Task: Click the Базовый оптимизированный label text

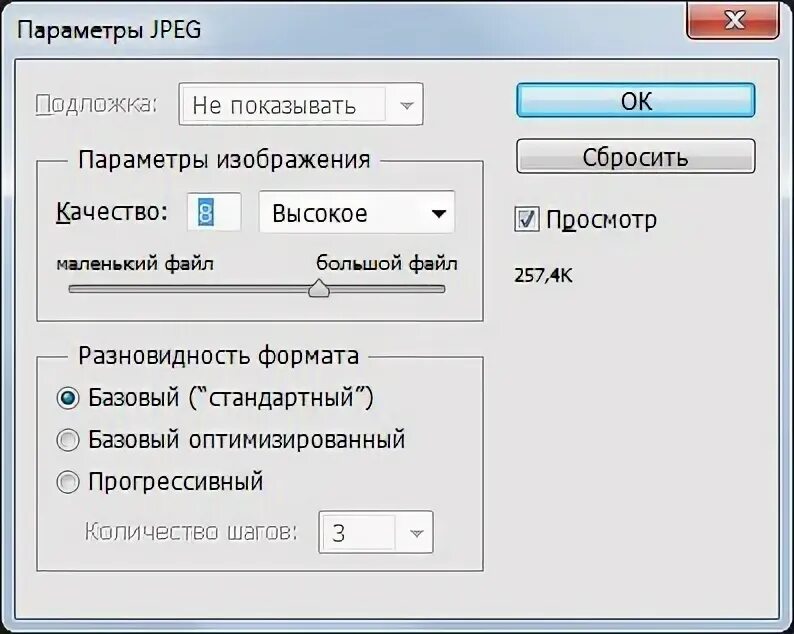Action: pos(247,440)
